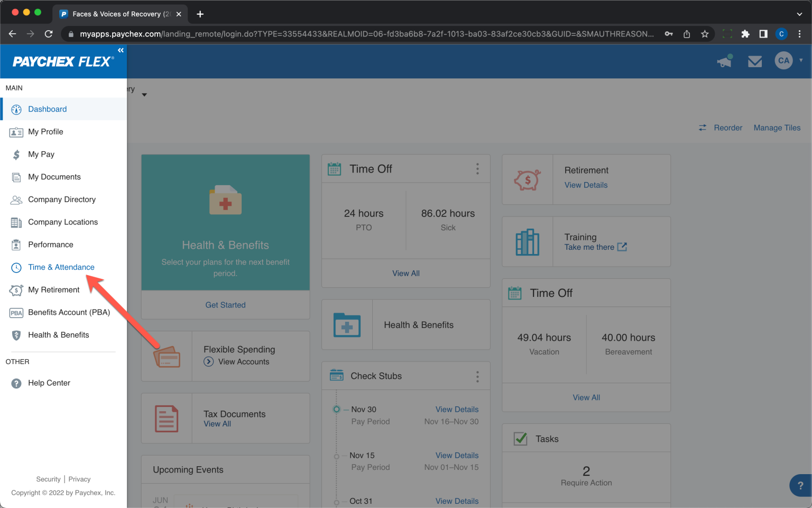
Task: Click the Retirement piggy bank tile icon
Action: tap(527, 180)
